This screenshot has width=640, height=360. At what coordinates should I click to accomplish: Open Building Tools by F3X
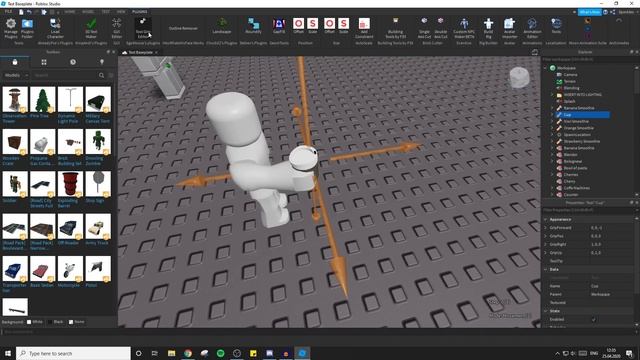pos(395,28)
